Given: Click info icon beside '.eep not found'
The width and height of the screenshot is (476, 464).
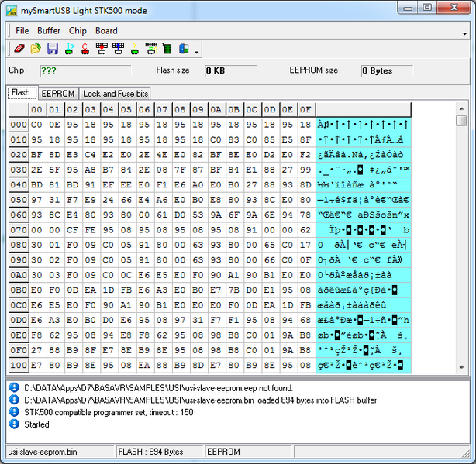Looking at the screenshot, I should [14, 387].
